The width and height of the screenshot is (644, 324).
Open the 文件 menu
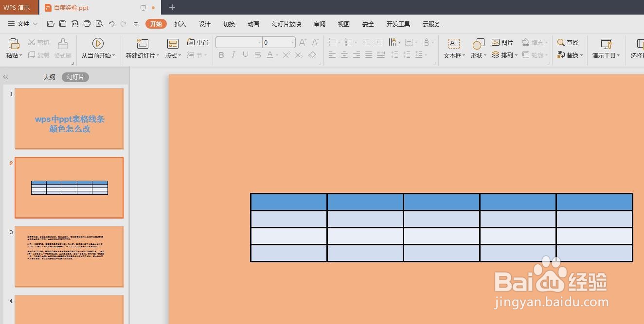tap(23, 24)
